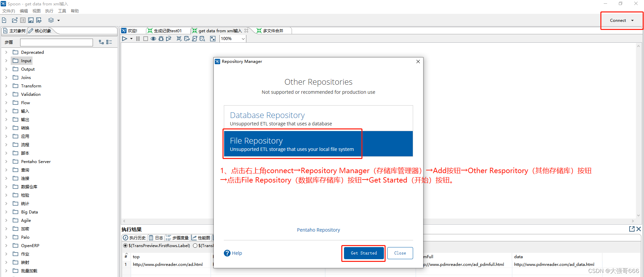Open the perspectives dropdown arrow
This screenshot has height=277, width=644.
coord(58,21)
